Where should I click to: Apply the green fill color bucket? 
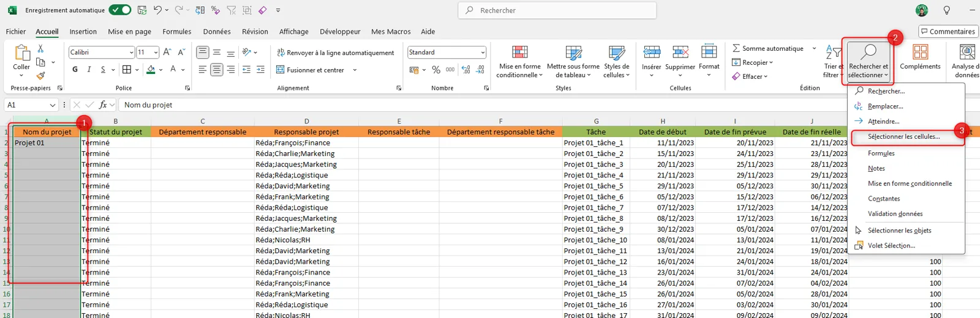[x=151, y=70]
